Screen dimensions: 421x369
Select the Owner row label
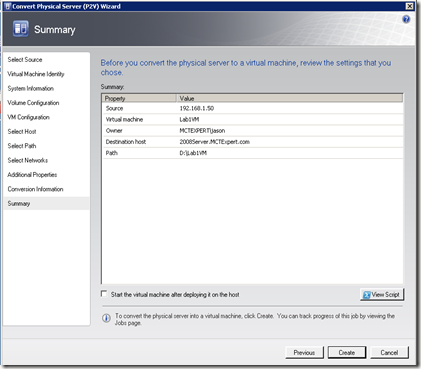click(x=114, y=131)
